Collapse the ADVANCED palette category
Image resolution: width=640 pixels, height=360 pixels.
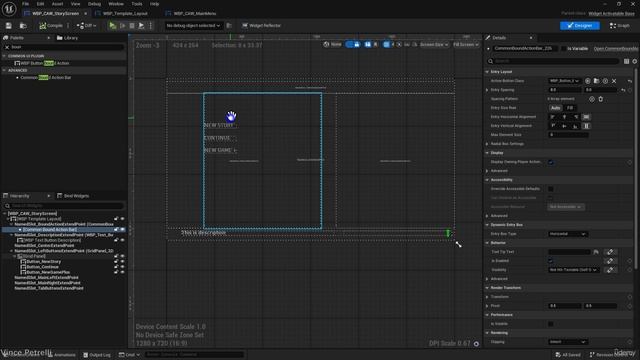coord(4,70)
